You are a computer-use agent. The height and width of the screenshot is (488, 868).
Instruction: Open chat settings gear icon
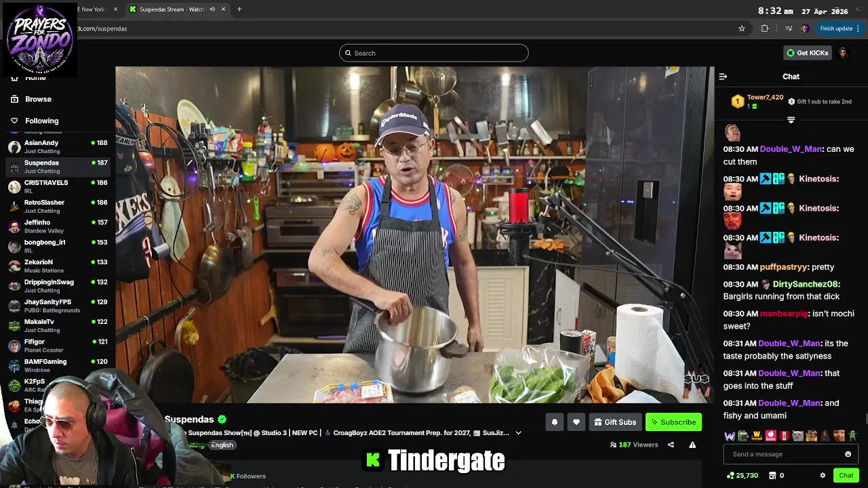(x=823, y=476)
